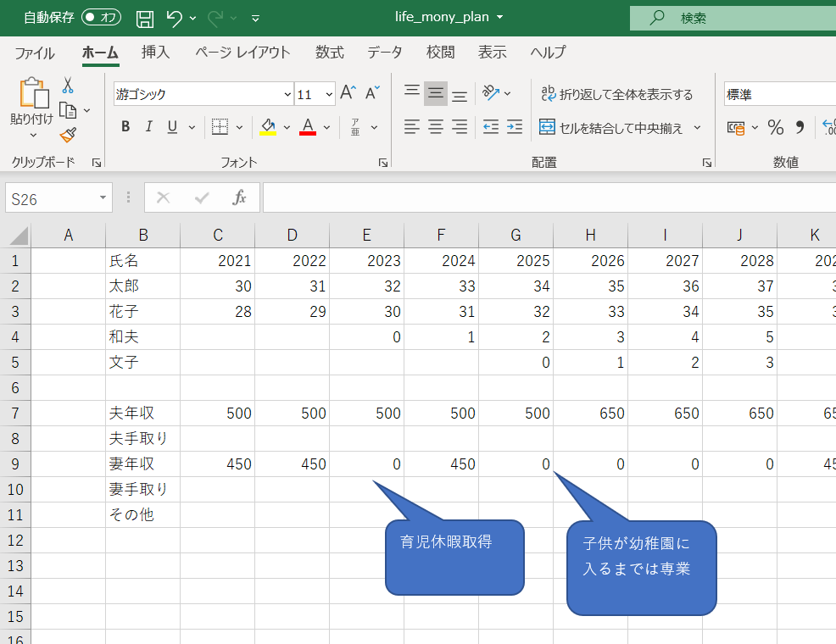Viewport: 836px width, 644px height.
Task: Open the clipboard group dialog launcher
Action: [97, 163]
